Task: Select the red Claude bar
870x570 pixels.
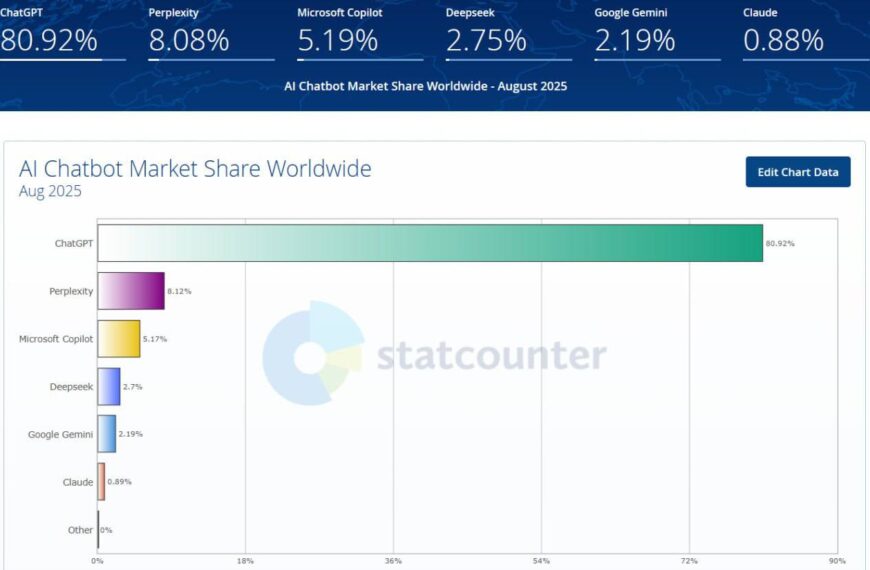Action: (x=101, y=482)
